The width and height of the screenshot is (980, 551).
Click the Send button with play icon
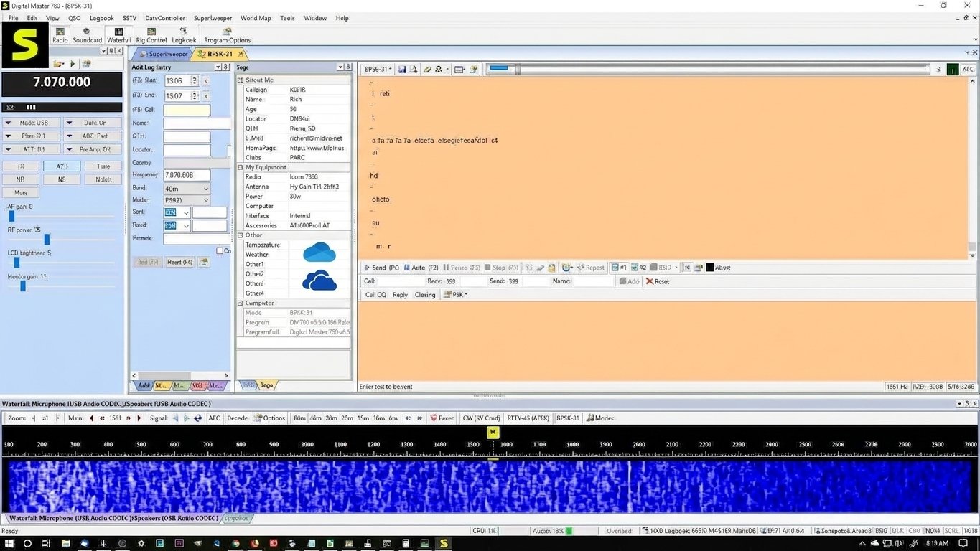pos(382,268)
